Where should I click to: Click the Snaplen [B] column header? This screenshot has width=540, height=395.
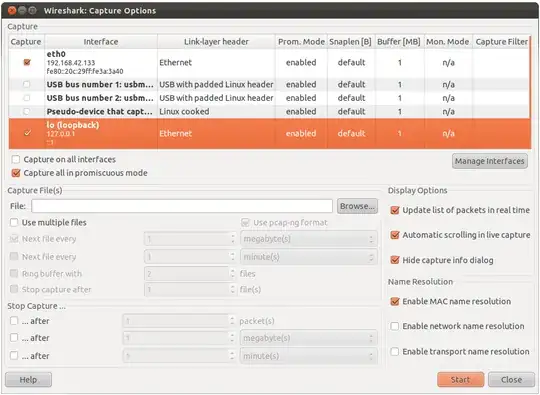[351, 42]
